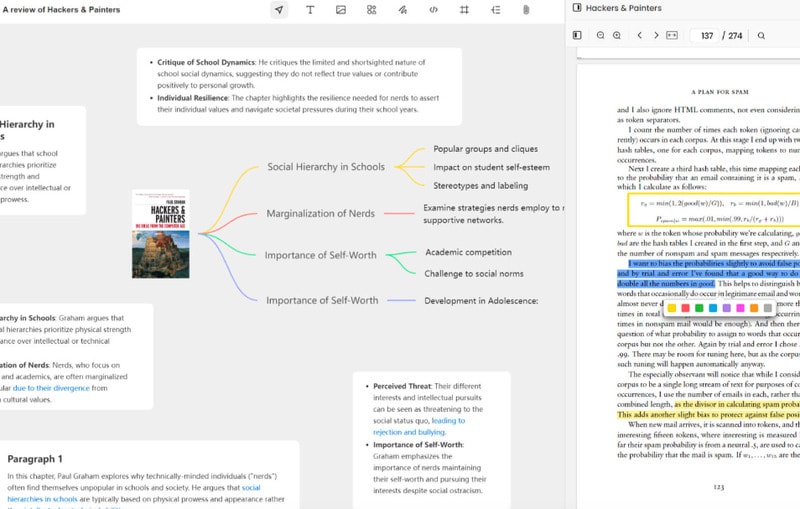Toggle the PDF sidebar panel
The height and width of the screenshot is (509, 800).
click(x=577, y=35)
